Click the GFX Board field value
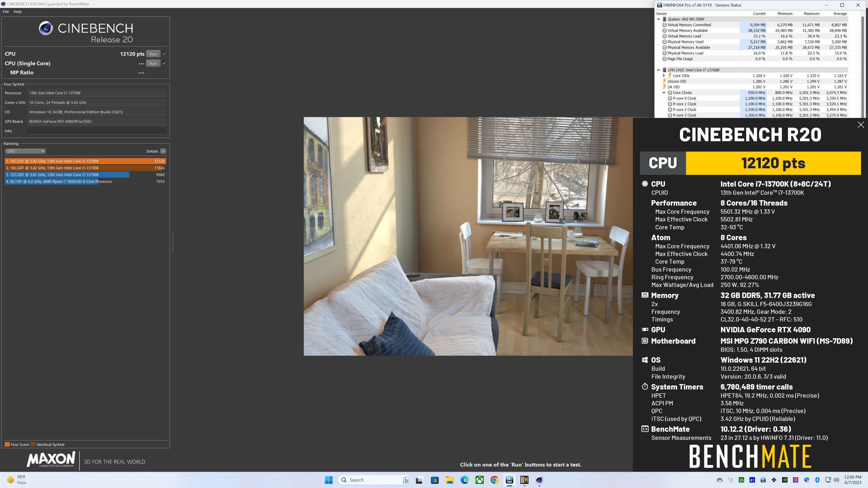This screenshot has height=488, width=868. 97,122
